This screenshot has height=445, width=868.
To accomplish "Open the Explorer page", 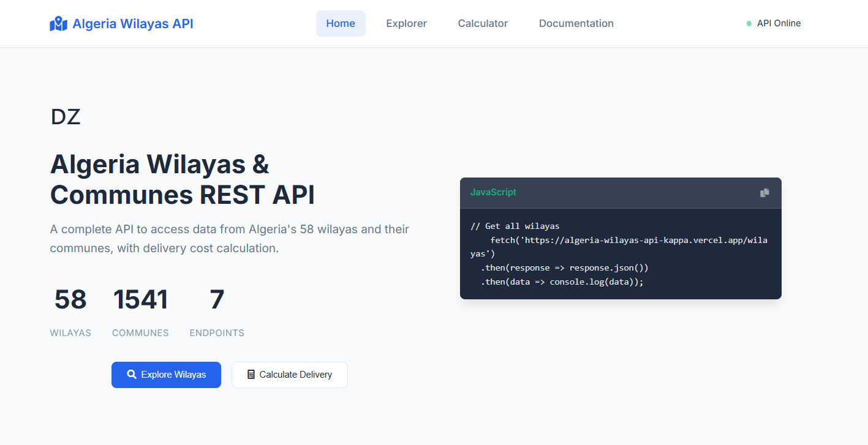I will (406, 23).
